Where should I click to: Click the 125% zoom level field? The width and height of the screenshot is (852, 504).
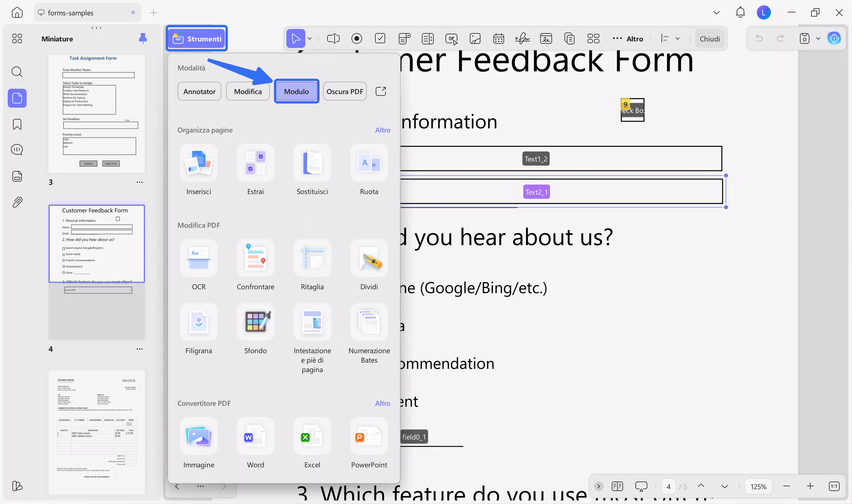tap(758, 486)
